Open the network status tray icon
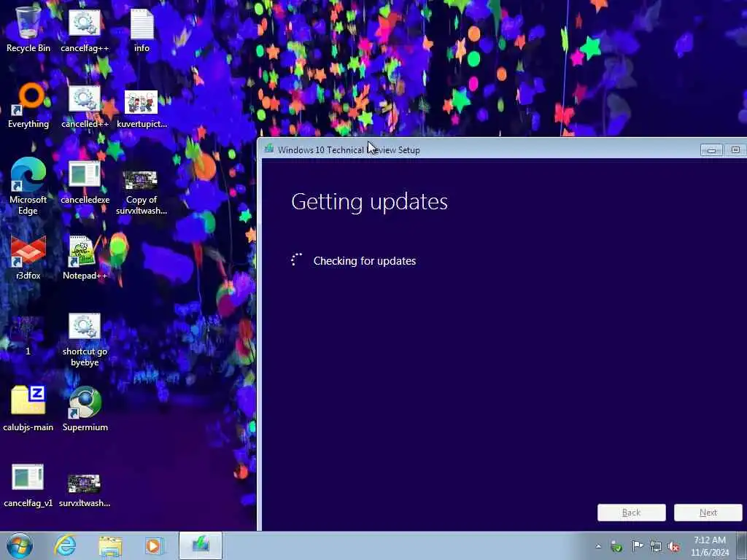This screenshot has width=747, height=560. (x=656, y=546)
